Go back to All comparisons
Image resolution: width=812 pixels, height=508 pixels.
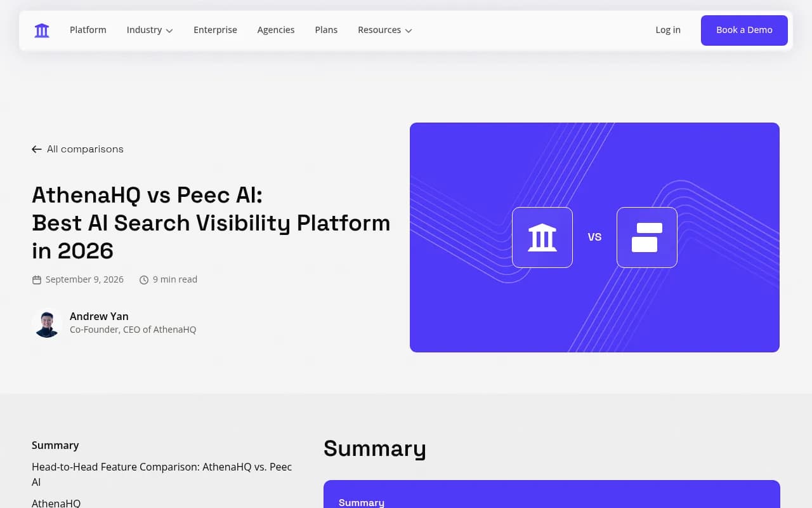click(85, 149)
